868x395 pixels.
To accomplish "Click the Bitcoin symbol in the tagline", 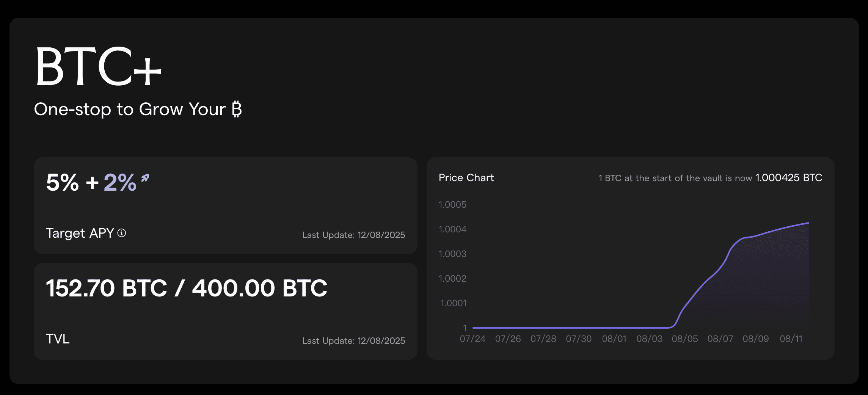I will [x=237, y=109].
